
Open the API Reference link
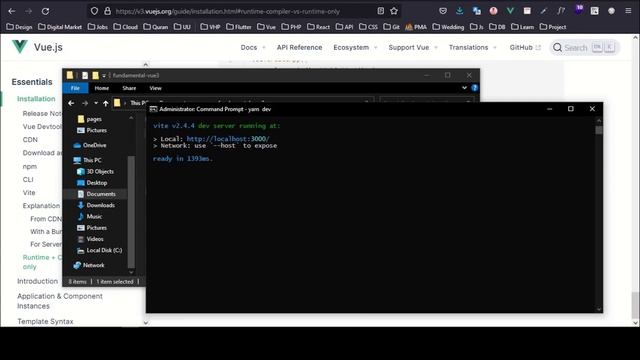[x=299, y=47]
